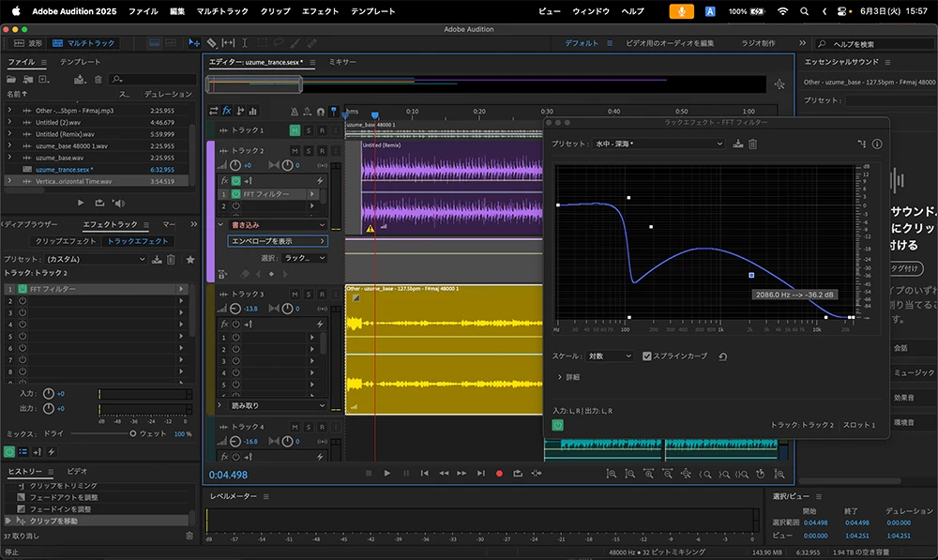Arm Track 3 for record with R button

pyautogui.click(x=322, y=294)
